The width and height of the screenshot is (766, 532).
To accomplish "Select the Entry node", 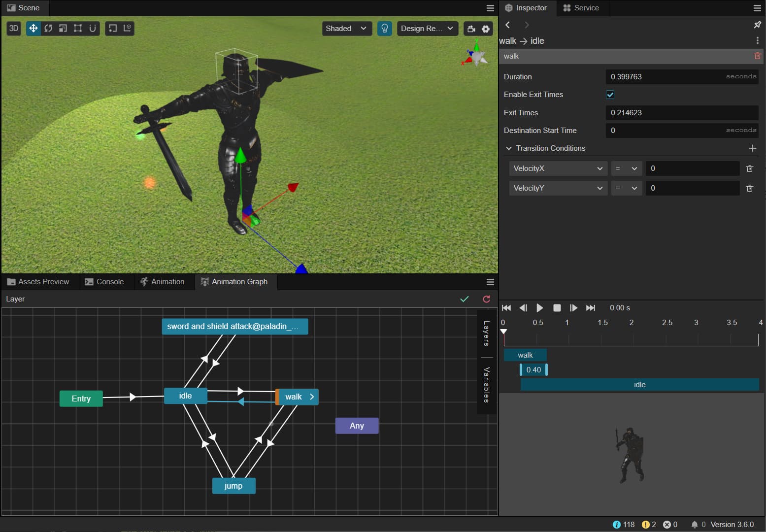I will pyautogui.click(x=81, y=399).
